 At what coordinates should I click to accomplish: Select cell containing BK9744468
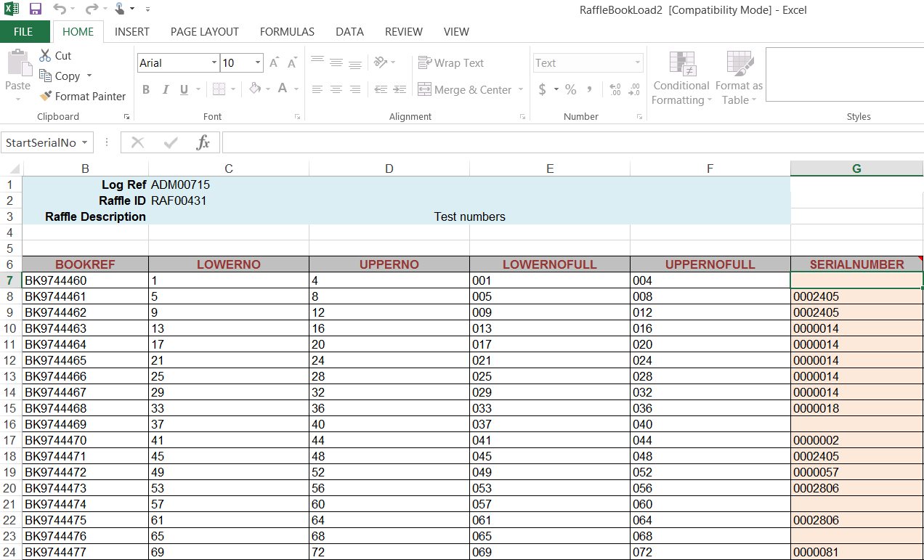(86, 408)
